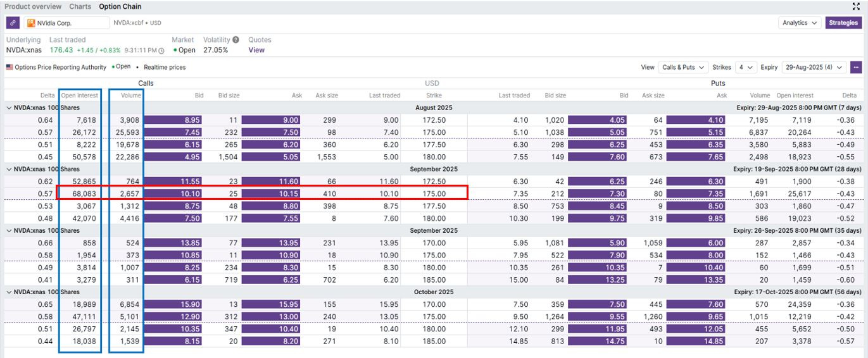Click the US flag icon for price authority
The image size is (868, 358).
click(x=9, y=67)
